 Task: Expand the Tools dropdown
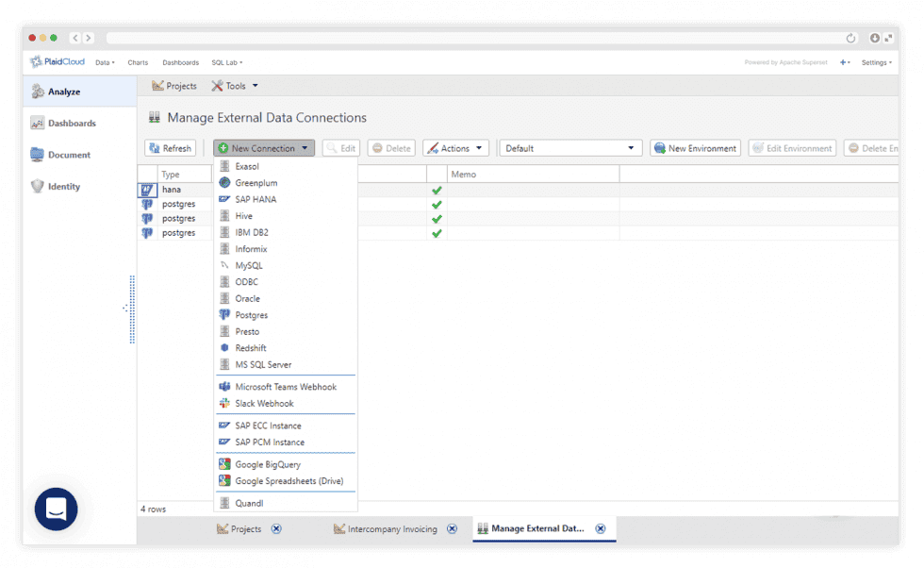point(235,86)
